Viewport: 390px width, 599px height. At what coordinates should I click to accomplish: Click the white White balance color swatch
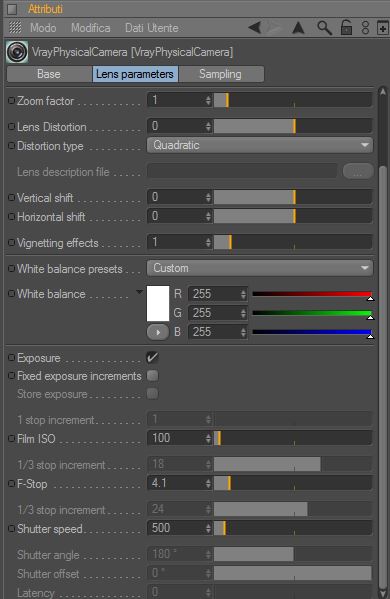coord(158,304)
